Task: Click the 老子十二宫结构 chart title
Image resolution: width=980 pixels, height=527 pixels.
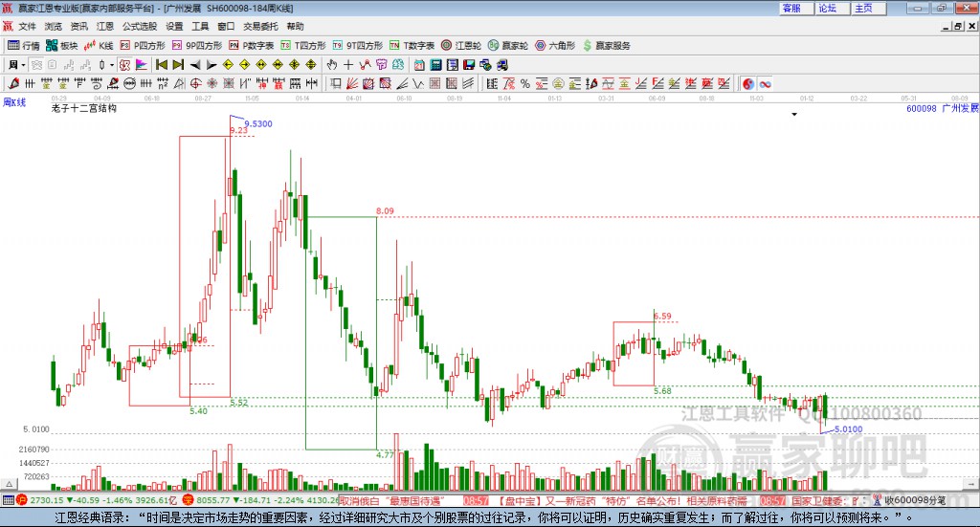Action: pyautogui.click(x=84, y=108)
